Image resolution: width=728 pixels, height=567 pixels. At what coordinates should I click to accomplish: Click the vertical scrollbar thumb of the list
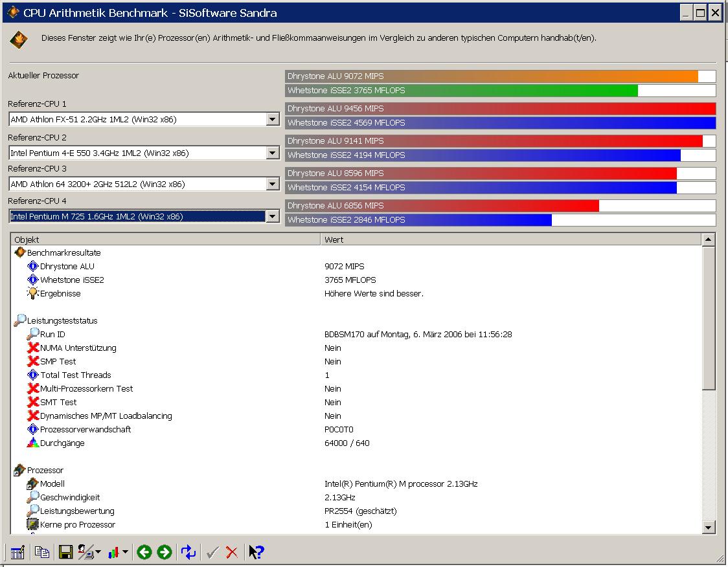(708, 318)
